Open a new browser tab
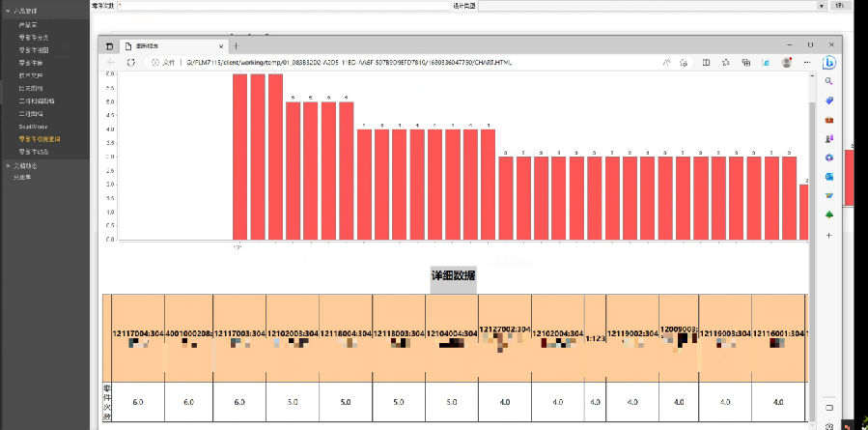The width and height of the screenshot is (868, 430). [237, 45]
